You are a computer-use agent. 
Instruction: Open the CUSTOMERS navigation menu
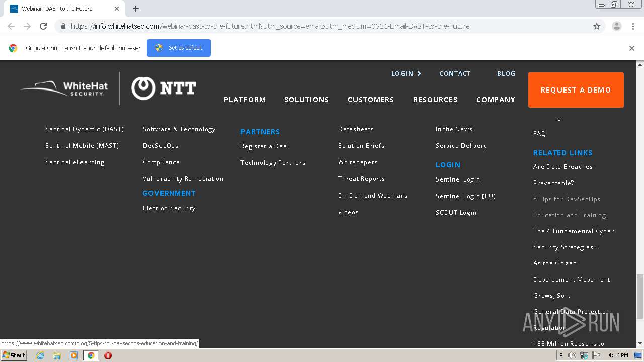click(371, 100)
